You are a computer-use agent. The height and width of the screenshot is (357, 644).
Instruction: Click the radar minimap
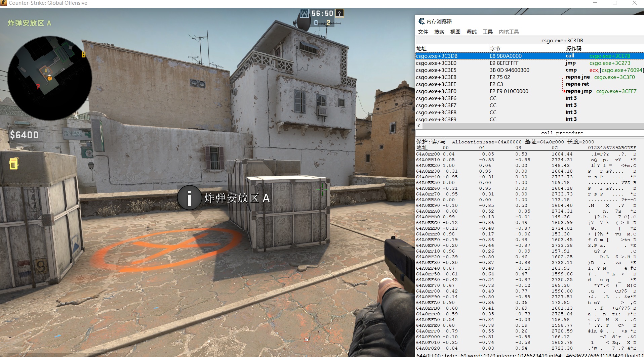(49, 78)
